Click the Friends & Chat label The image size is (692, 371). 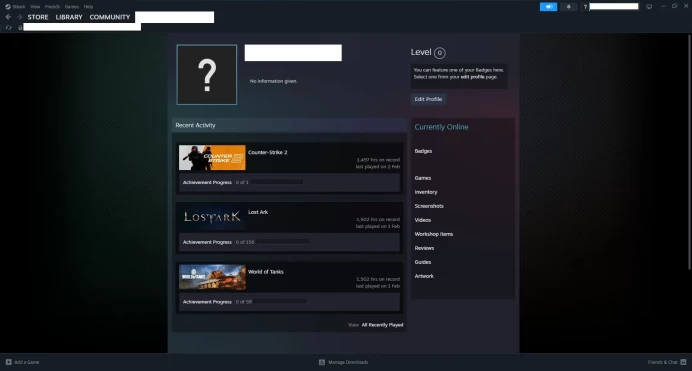tap(662, 362)
